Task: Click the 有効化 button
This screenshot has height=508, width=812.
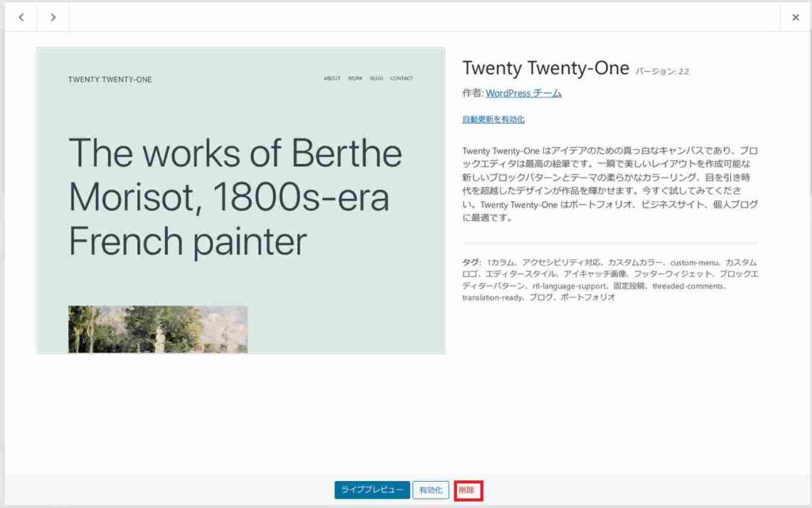Action: [431, 490]
